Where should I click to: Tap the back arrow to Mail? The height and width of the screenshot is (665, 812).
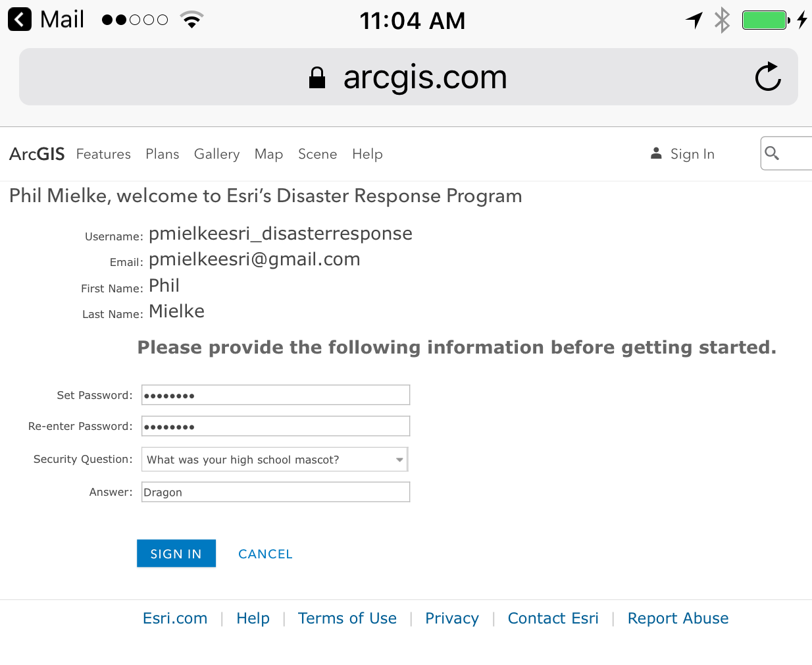20,20
